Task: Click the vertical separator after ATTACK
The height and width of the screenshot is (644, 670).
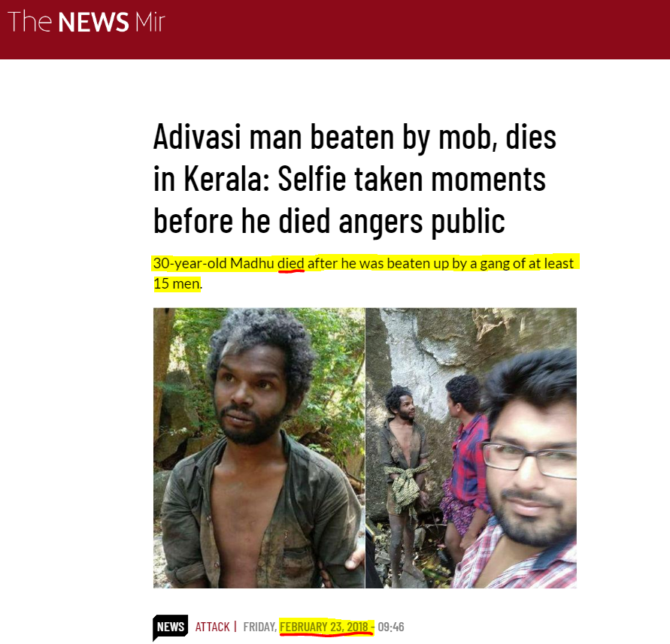Action: point(235,627)
